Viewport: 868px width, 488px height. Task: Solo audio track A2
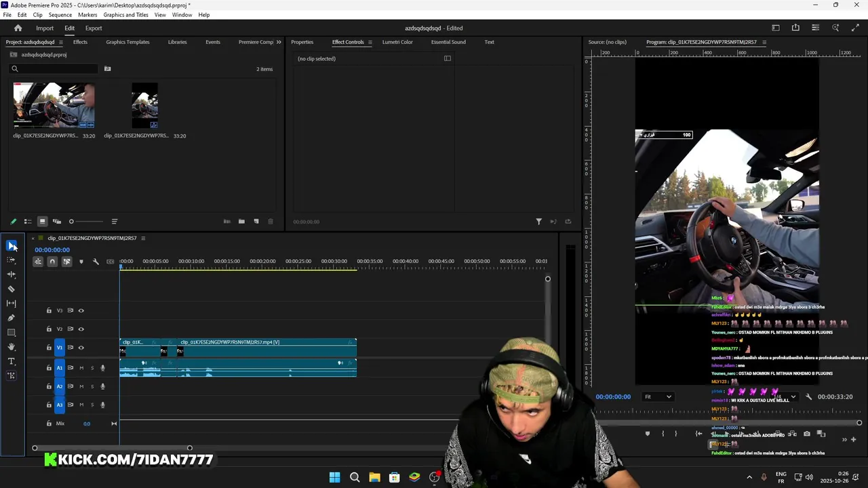pos(92,386)
